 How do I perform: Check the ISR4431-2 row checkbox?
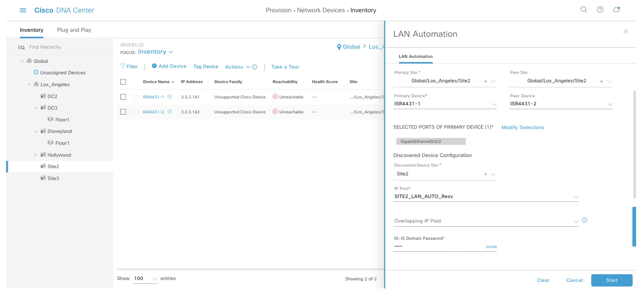tap(123, 112)
